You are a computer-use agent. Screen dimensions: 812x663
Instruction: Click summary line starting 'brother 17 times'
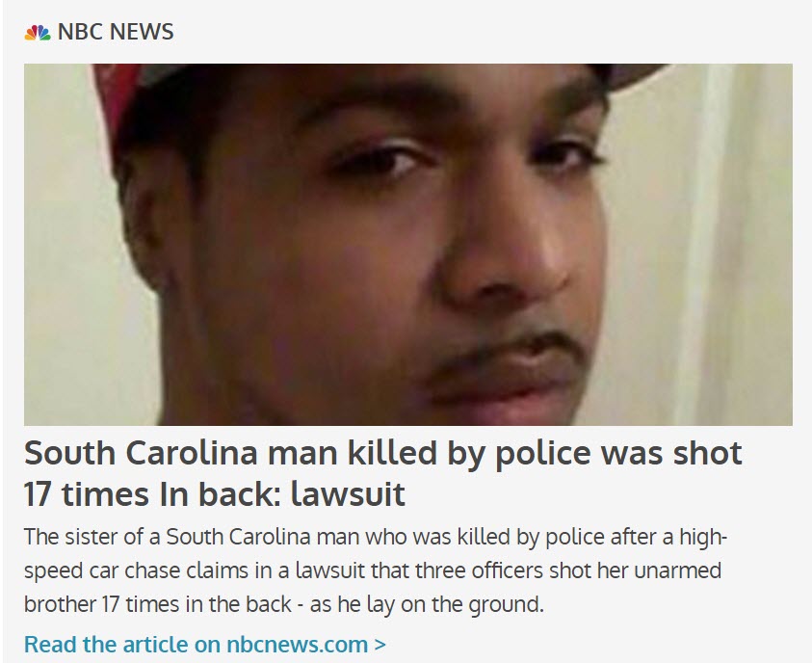284,604
